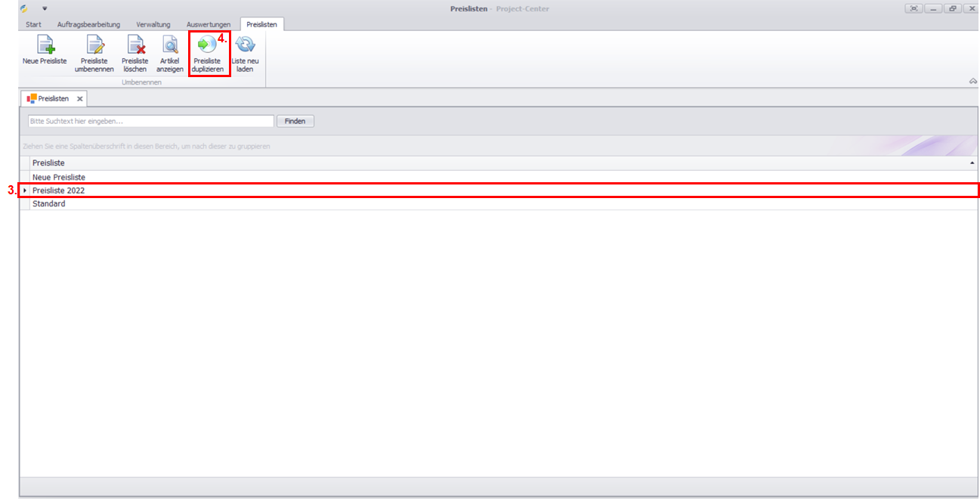Click the orange Preislisten document tab icon
This screenshot has width=980, height=499.
32,99
